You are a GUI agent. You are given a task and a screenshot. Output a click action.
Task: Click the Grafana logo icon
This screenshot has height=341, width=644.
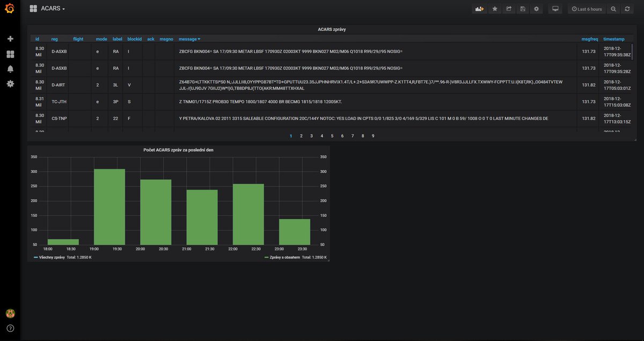pos(10,9)
